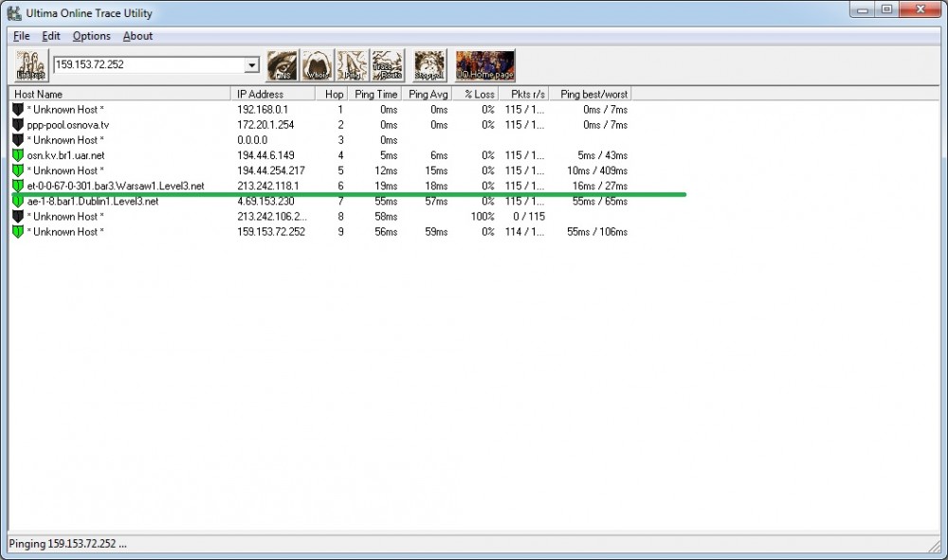This screenshot has height=560, width=948.
Task: Click IP address 213.242.118.1
Action: [x=268, y=186]
